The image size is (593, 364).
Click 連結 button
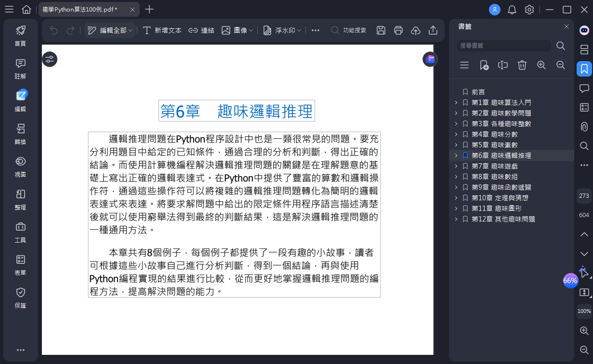click(201, 30)
